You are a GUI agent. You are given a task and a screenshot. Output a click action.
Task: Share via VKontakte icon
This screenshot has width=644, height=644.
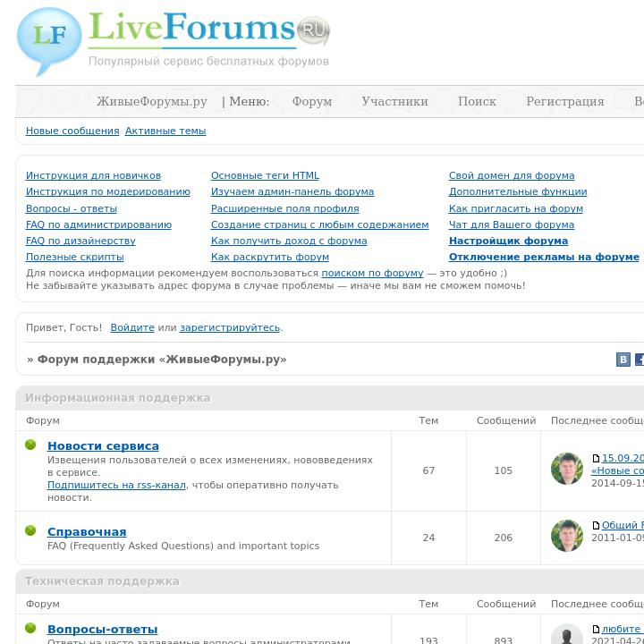(x=623, y=360)
